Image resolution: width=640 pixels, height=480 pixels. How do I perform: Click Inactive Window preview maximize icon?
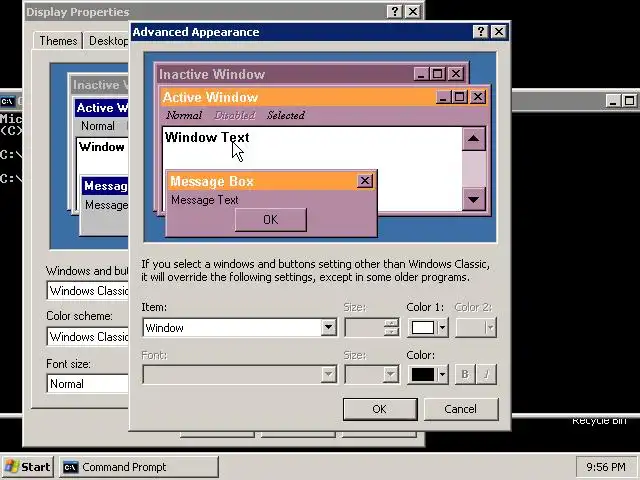click(438, 74)
